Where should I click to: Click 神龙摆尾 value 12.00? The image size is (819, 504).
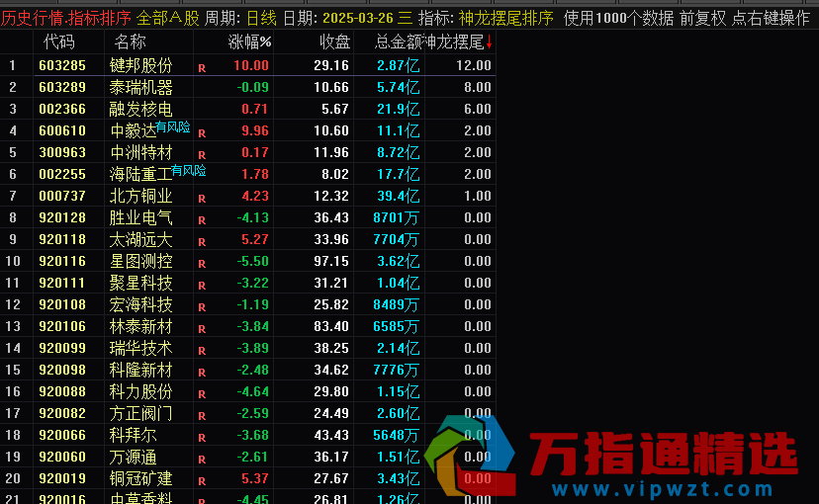tap(473, 65)
